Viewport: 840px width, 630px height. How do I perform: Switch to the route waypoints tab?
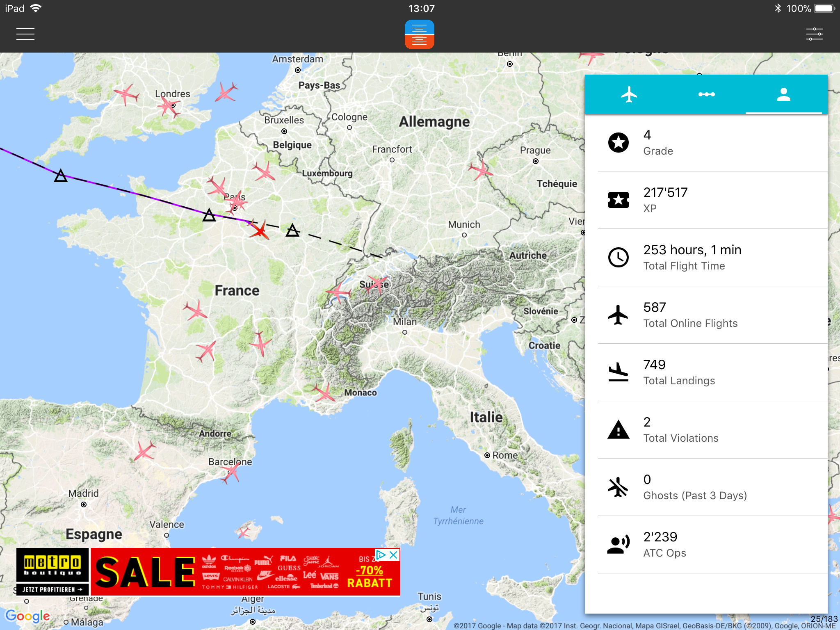coord(706,95)
